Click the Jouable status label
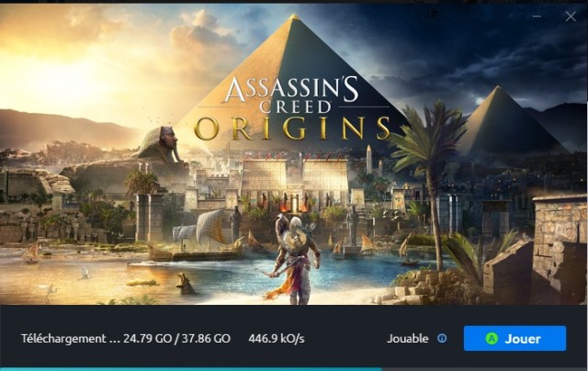 coord(408,339)
